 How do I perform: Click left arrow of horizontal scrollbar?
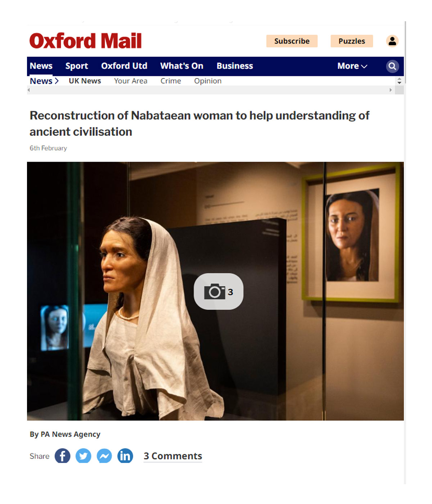(x=29, y=90)
